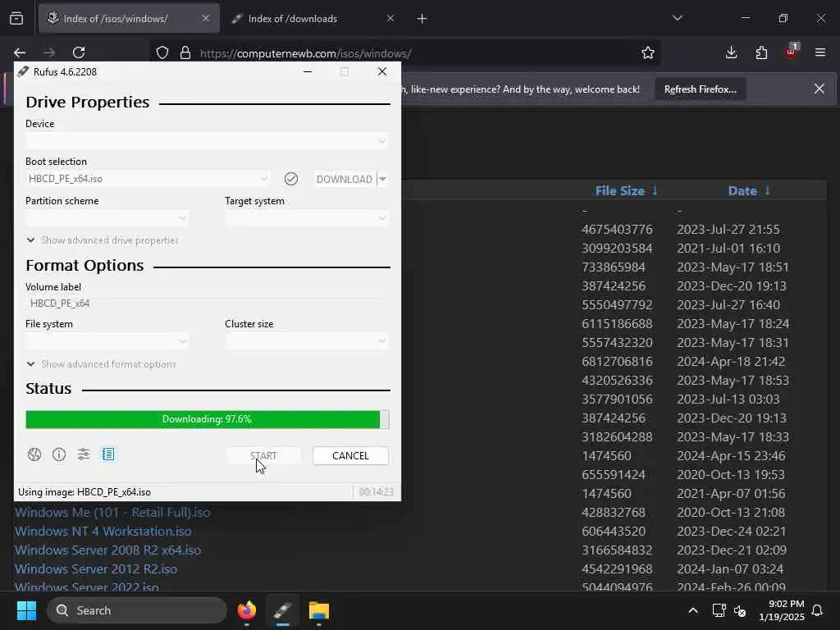Open File Explorer from taskbar
Screen dimensions: 840x630
coord(319,610)
